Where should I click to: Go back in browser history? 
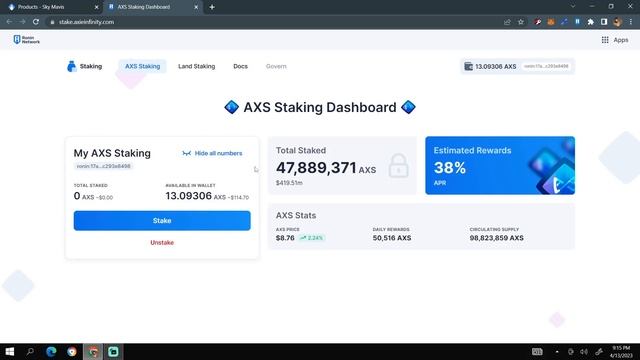(9, 22)
